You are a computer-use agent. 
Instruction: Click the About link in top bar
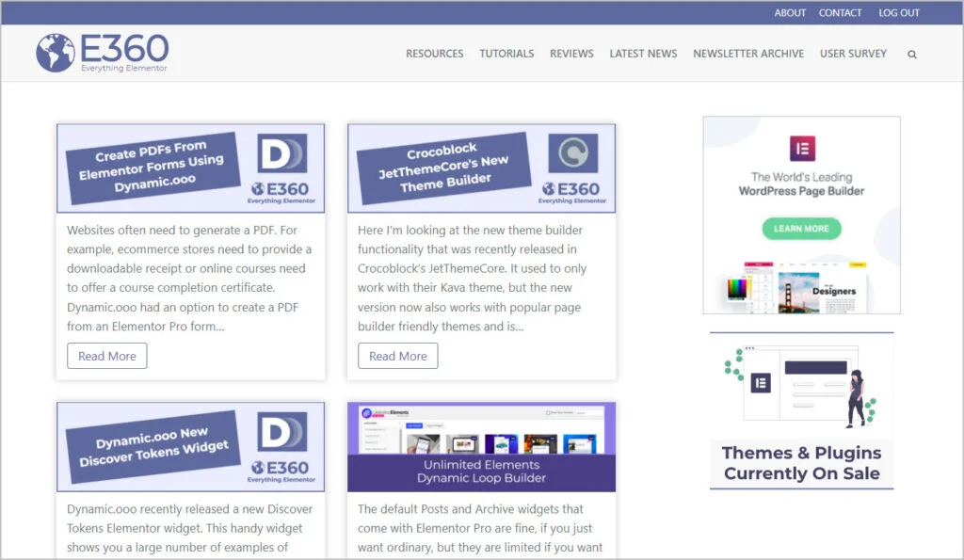click(790, 13)
